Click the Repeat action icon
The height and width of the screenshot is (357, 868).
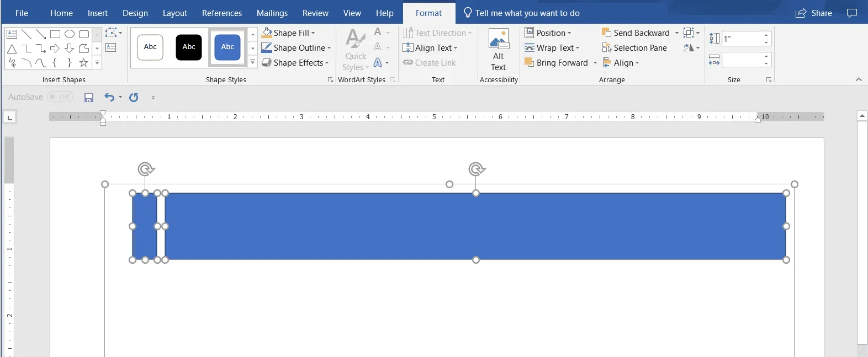(x=134, y=98)
